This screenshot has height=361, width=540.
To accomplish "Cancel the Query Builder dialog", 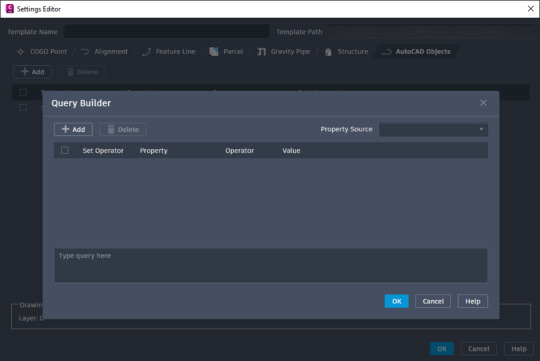I will [433, 301].
